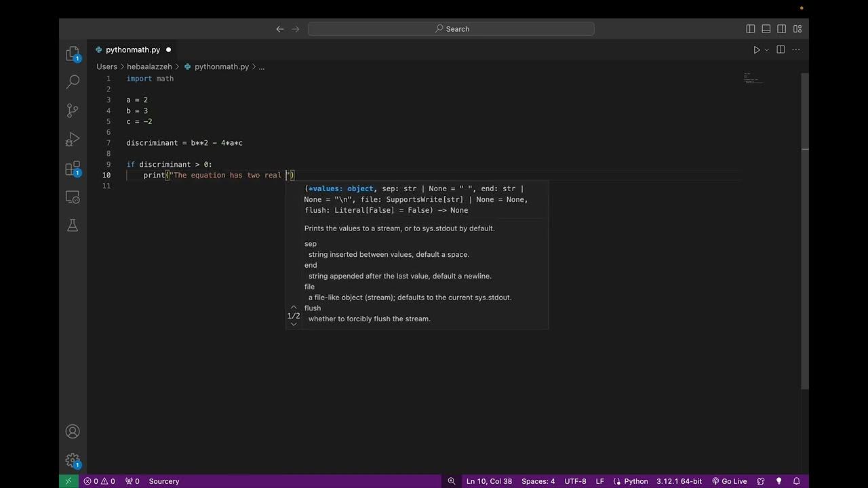Image resolution: width=868 pixels, height=488 pixels.
Task: Select the pythonmath.py editor tab
Action: click(x=133, y=49)
